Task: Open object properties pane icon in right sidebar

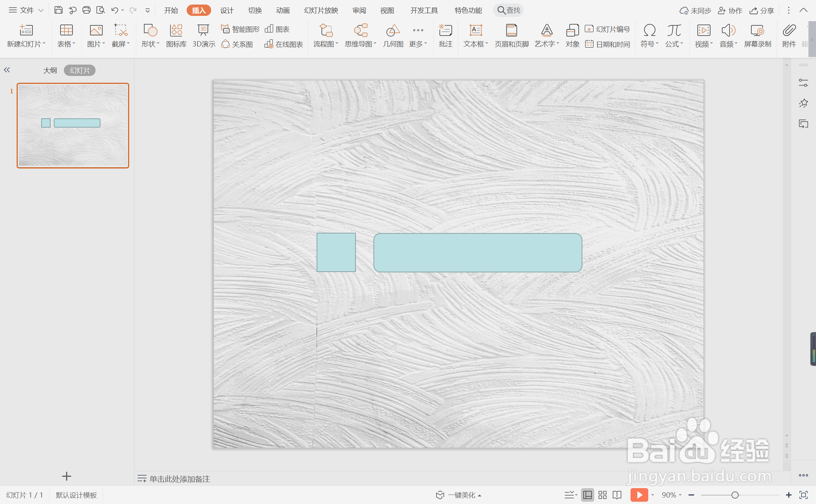Action: (x=804, y=83)
